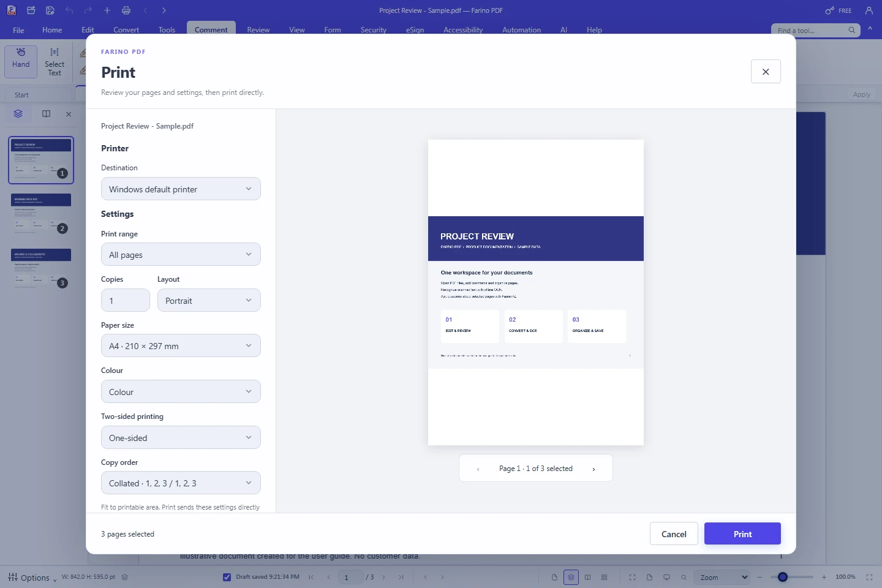The image size is (882, 588).
Task: Open the Print range dropdown
Action: pos(181,254)
